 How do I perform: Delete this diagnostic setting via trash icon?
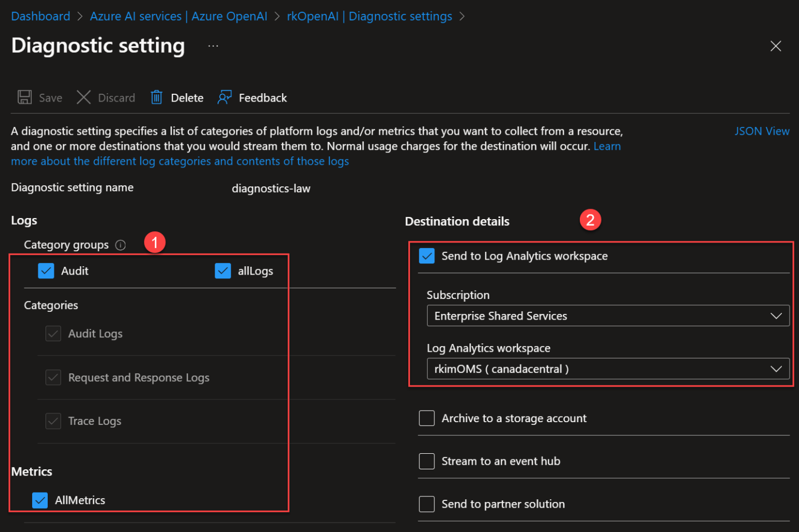pyautogui.click(x=156, y=97)
